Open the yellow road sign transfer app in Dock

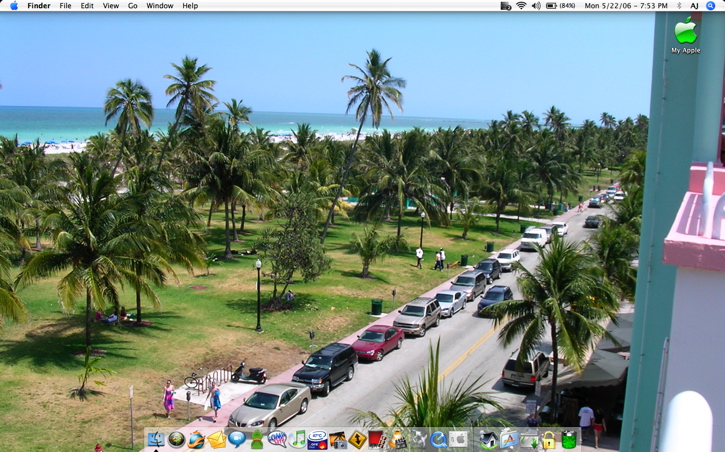click(x=357, y=440)
